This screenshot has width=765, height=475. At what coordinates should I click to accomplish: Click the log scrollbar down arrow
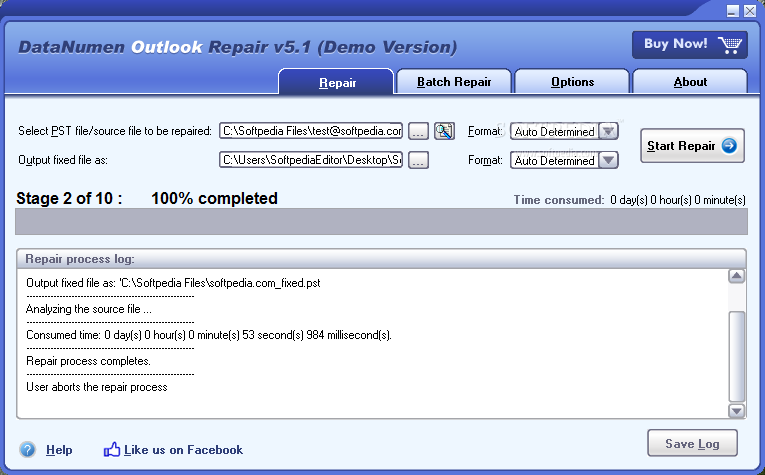736,411
